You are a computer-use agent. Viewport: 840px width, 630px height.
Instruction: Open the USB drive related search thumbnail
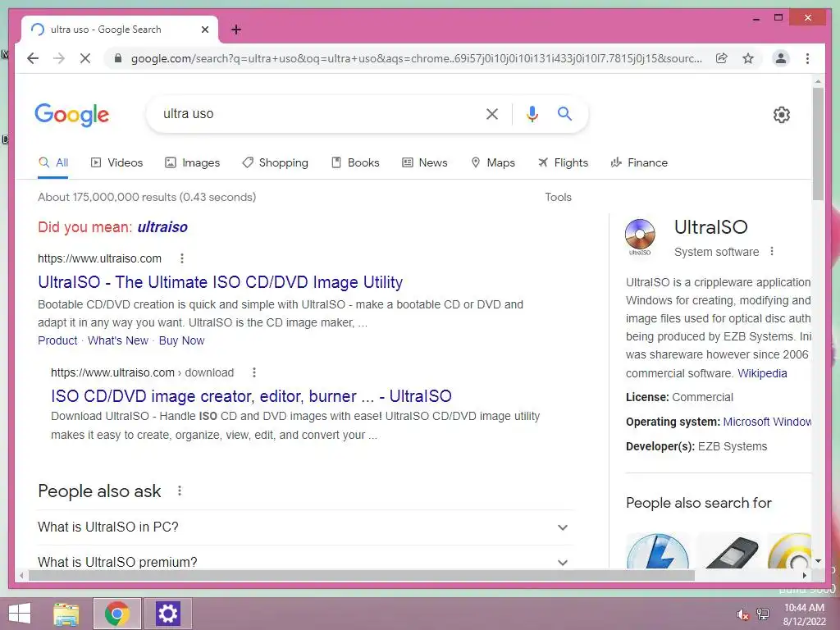click(x=729, y=550)
